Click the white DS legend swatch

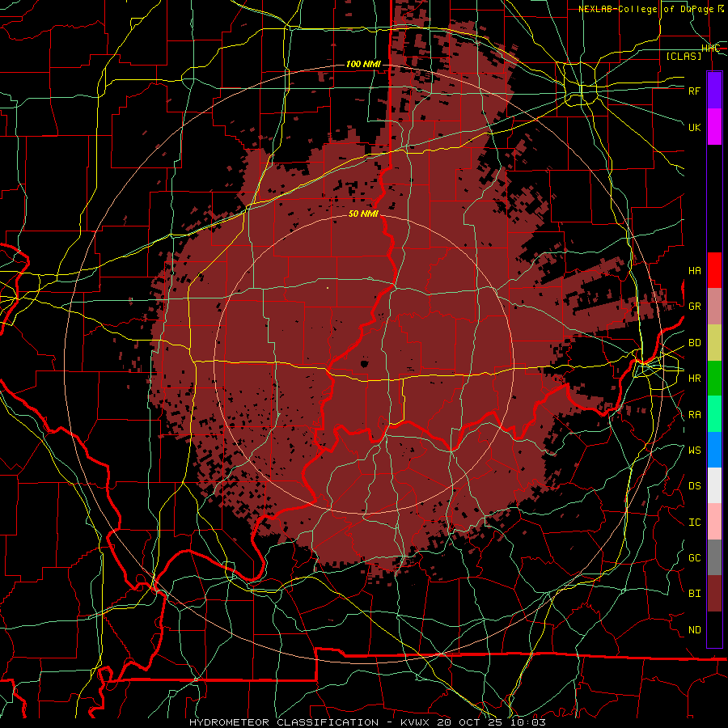click(714, 485)
